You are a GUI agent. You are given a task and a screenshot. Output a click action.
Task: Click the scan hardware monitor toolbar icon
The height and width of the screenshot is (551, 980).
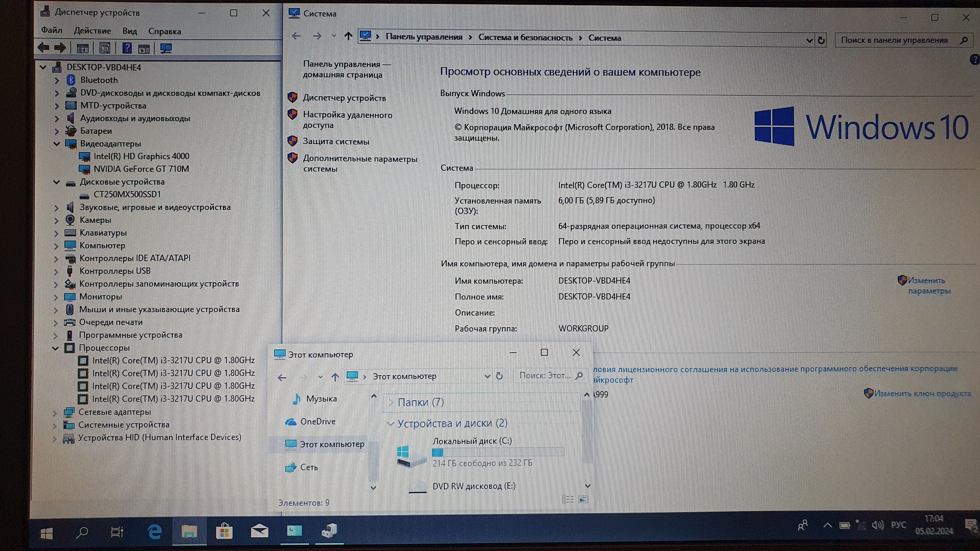pyautogui.click(x=166, y=48)
